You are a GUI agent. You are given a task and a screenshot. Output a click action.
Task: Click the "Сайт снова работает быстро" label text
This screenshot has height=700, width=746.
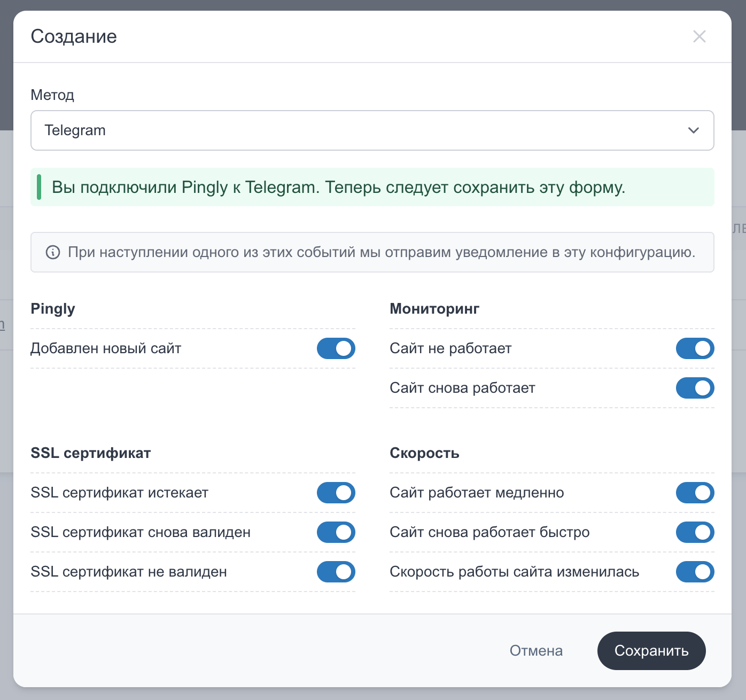[x=489, y=532]
